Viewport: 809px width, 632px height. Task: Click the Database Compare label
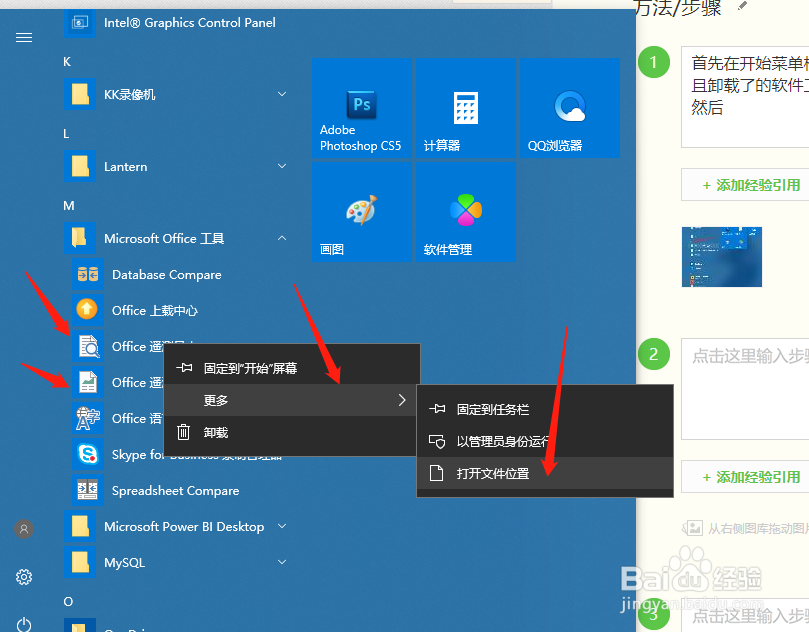coord(167,274)
